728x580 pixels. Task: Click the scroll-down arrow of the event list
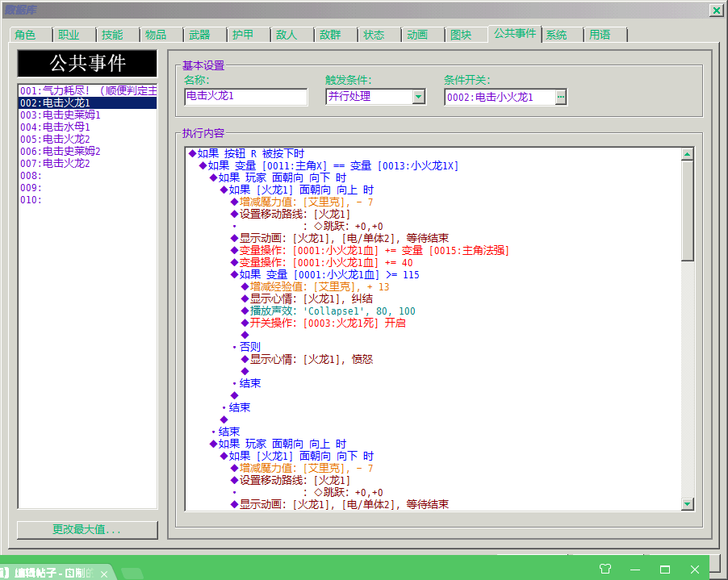pos(687,504)
